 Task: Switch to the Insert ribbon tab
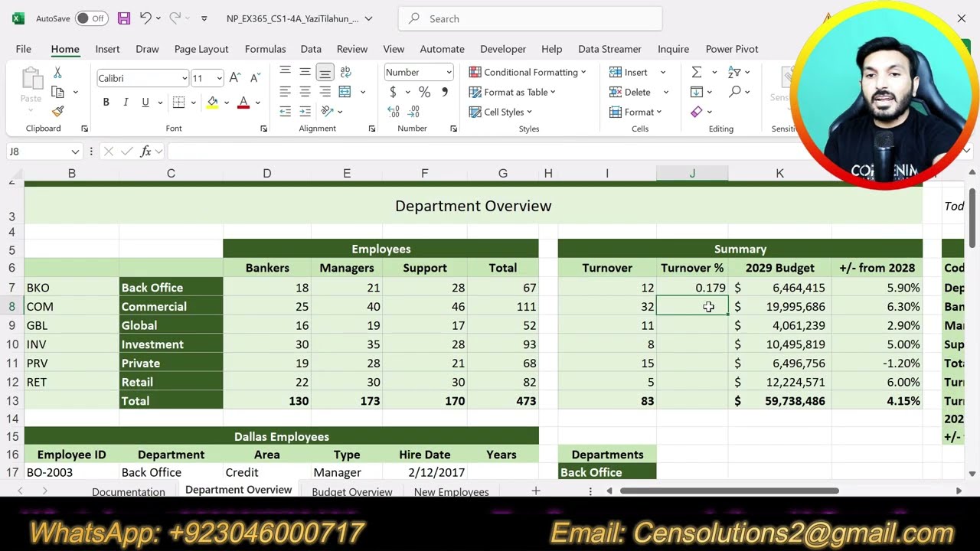click(x=107, y=49)
